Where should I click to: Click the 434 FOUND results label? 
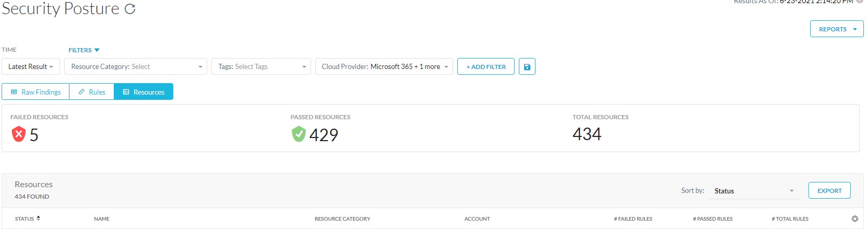(x=32, y=197)
